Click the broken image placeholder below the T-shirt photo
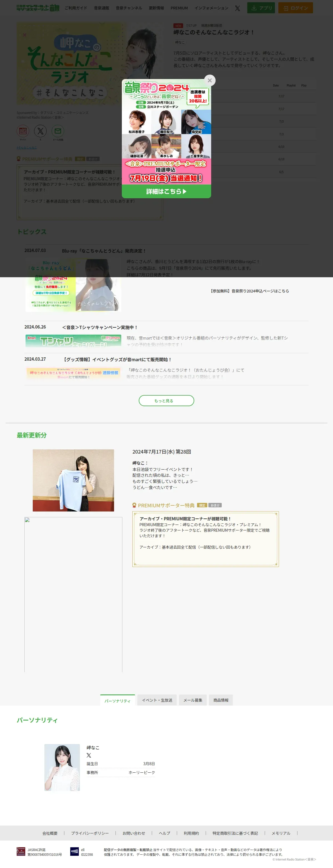 pyautogui.click(x=73, y=594)
